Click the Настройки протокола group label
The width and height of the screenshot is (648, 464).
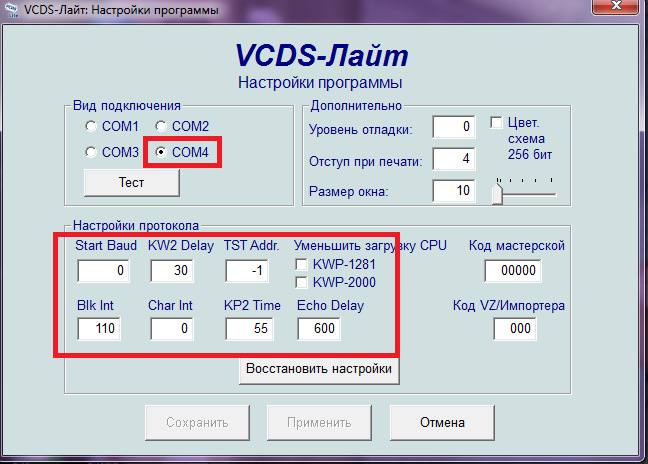point(136,226)
